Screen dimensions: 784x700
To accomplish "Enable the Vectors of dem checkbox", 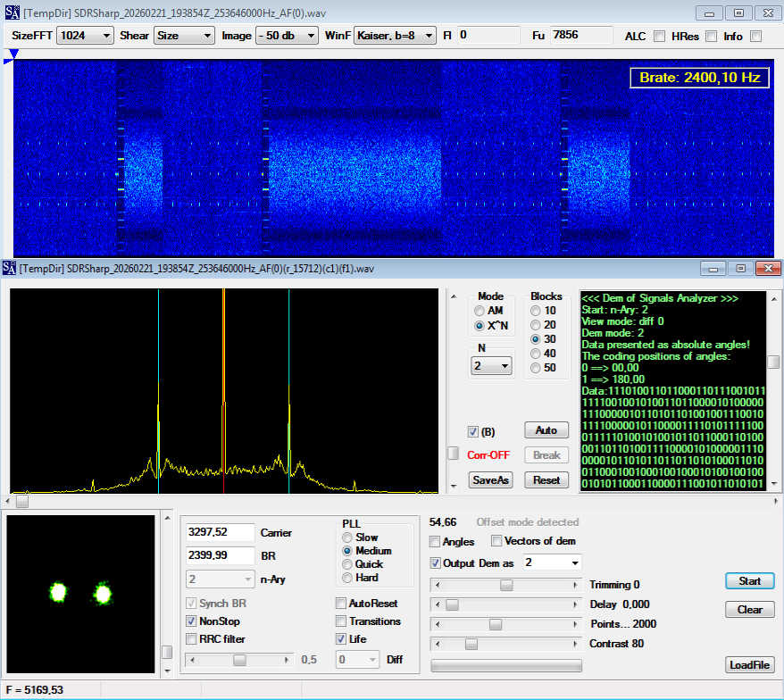I will point(496,541).
